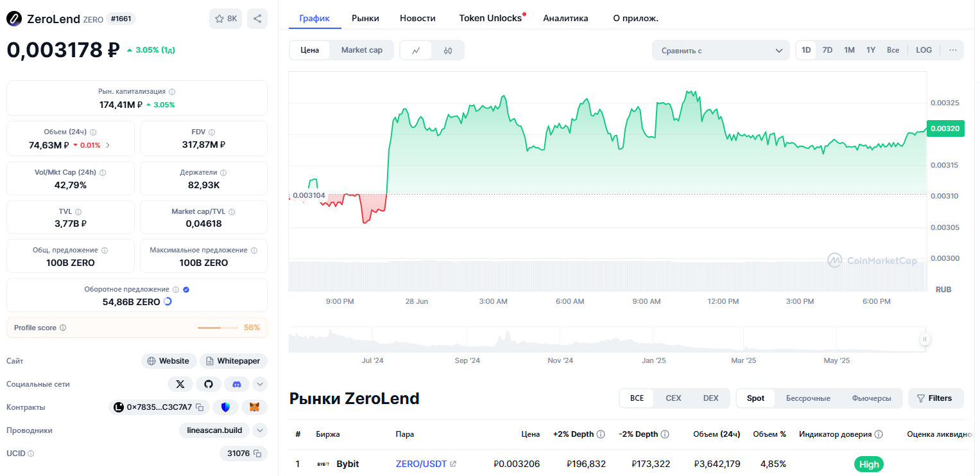Select Spot markets filter
This screenshot has width=980, height=476.
(x=755, y=398)
